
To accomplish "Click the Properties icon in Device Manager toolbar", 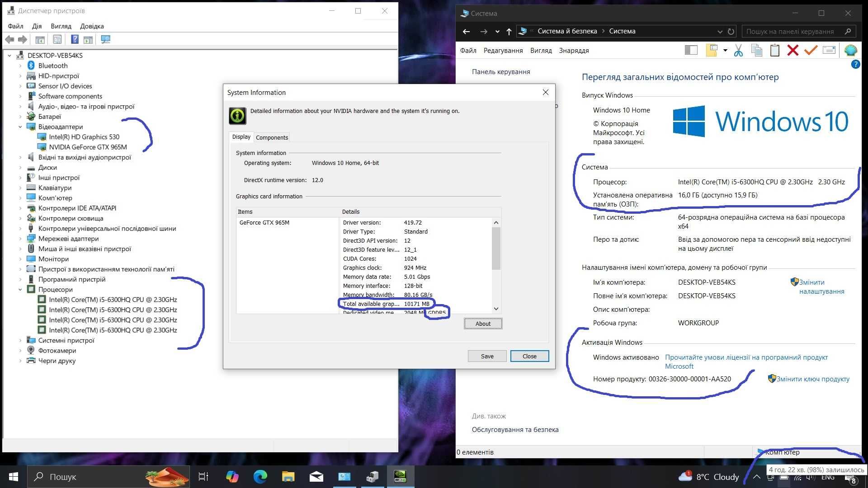I will 57,39.
